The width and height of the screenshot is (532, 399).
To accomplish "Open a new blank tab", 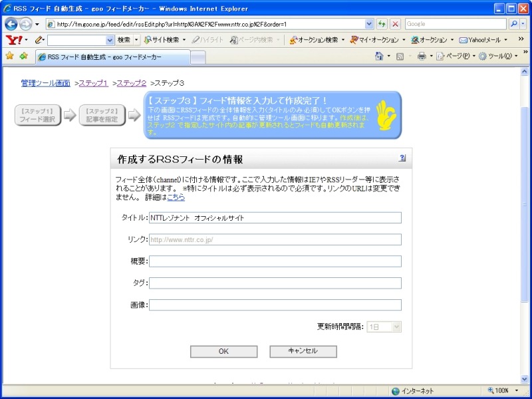I will click(198, 58).
